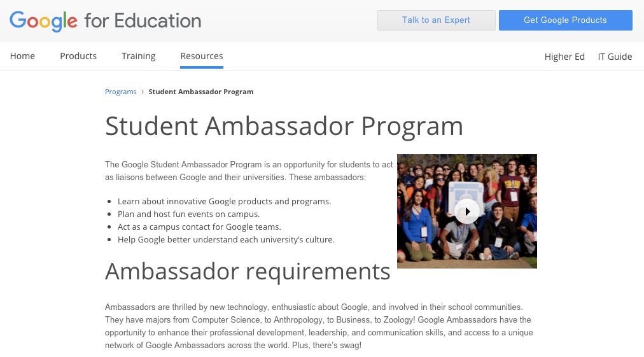The width and height of the screenshot is (644, 357).
Task: Go to the Home tab
Action: 22,56
